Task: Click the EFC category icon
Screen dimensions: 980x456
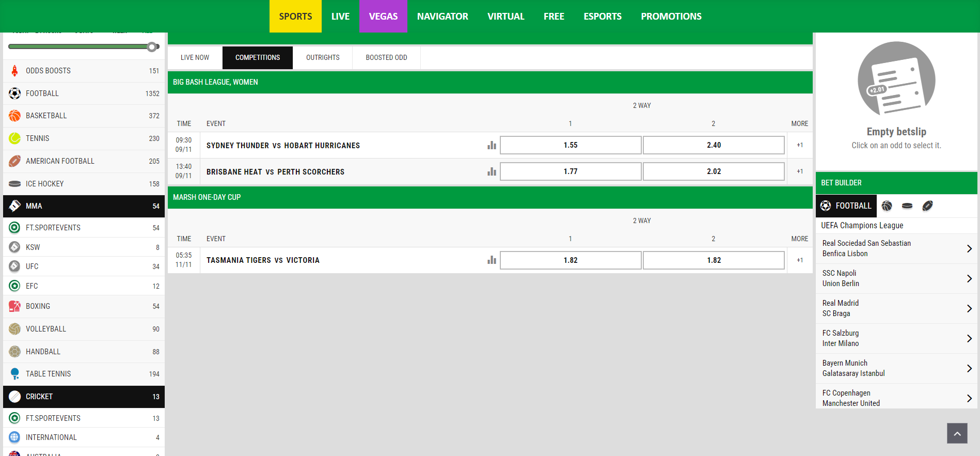Action: coord(14,286)
